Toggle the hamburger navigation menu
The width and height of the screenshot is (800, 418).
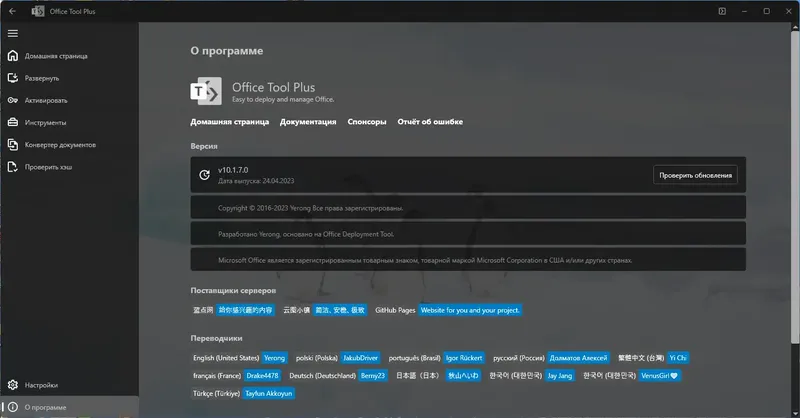tap(13, 33)
